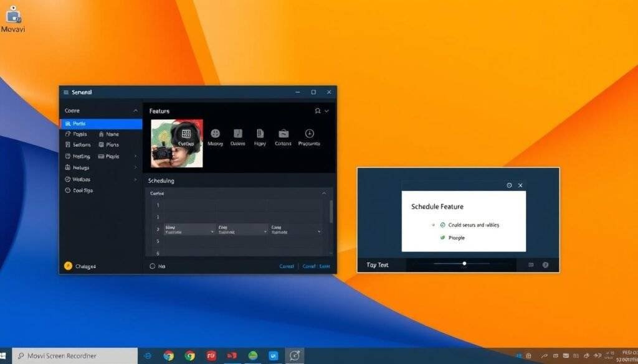Select schedule row number 5
This screenshot has width=638, height=364.
158,241
